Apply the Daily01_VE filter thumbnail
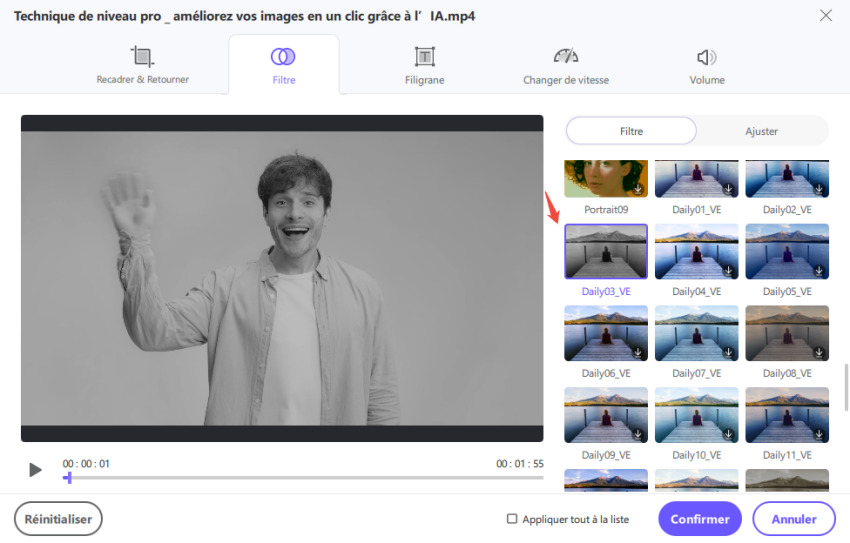This screenshot has width=850, height=543. pyautogui.click(x=697, y=178)
